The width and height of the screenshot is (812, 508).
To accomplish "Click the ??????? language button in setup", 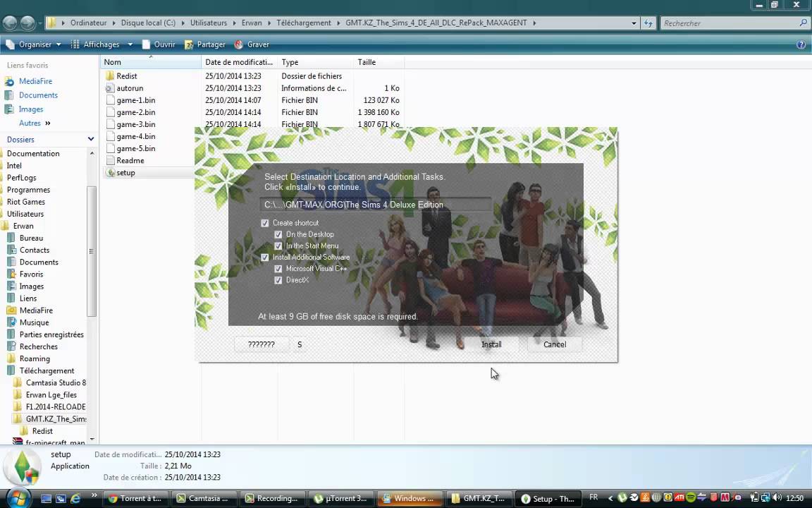I will (x=261, y=344).
